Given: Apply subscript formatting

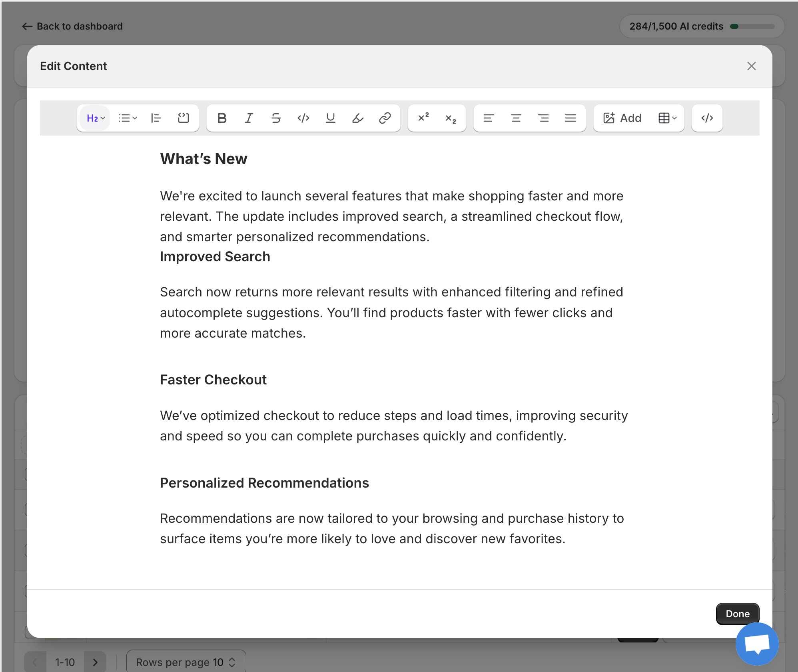Looking at the screenshot, I should (451, 118).
